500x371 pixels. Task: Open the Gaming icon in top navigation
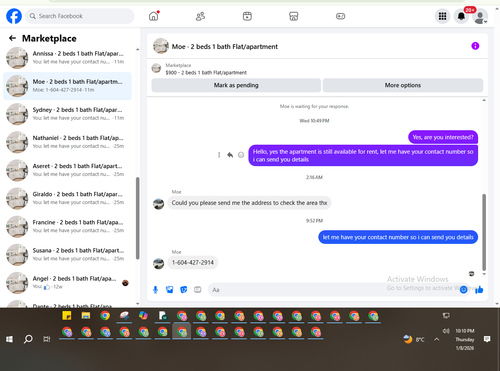pos(340,16)
